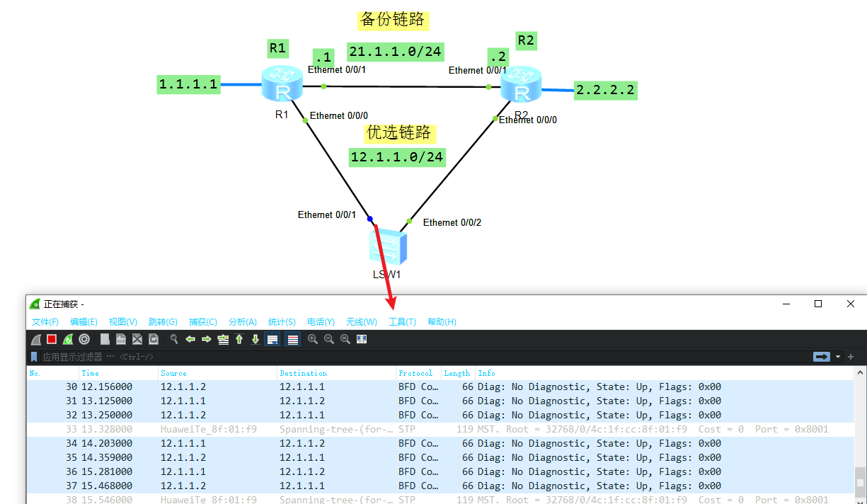Image resolution: width=867 pixels, height=504 pixels.
Task: Jump to first packet icon
Action: 239,339
